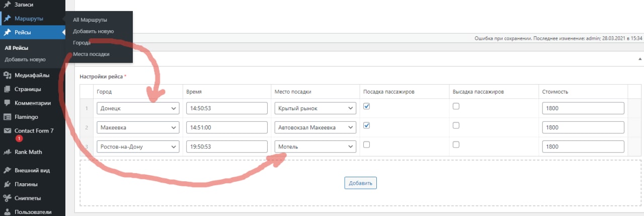The image size is (644, 216).
Task: Click the Стоимость field in Ростов-на-Дону row
Action: point(583,147)
